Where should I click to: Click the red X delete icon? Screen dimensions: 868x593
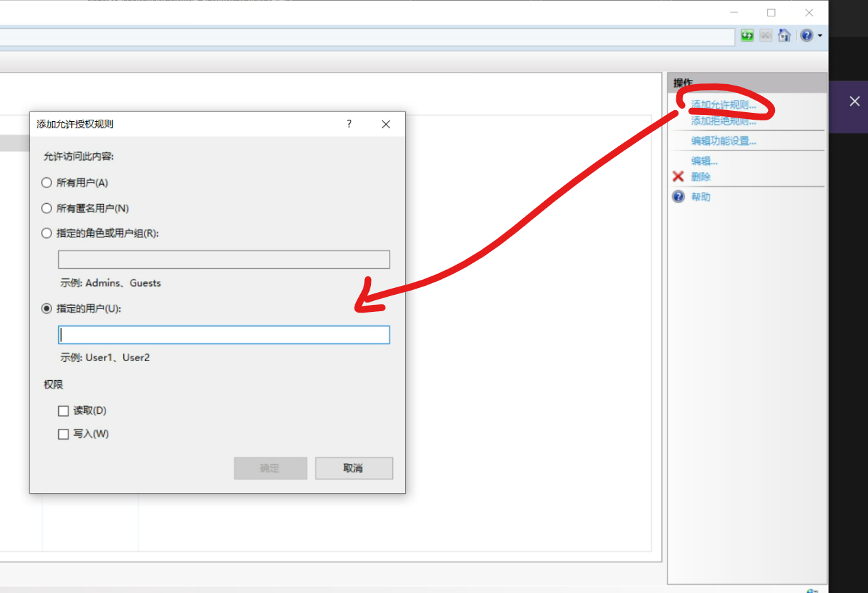point(678,176)
